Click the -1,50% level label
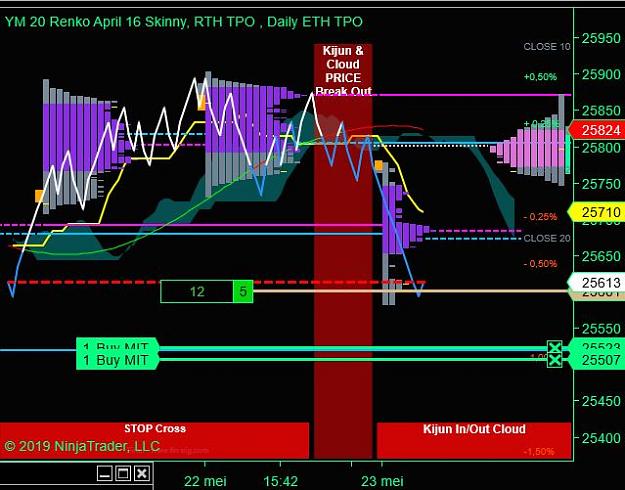Screen dimensions: 625x490 click(x=539, y=451)
